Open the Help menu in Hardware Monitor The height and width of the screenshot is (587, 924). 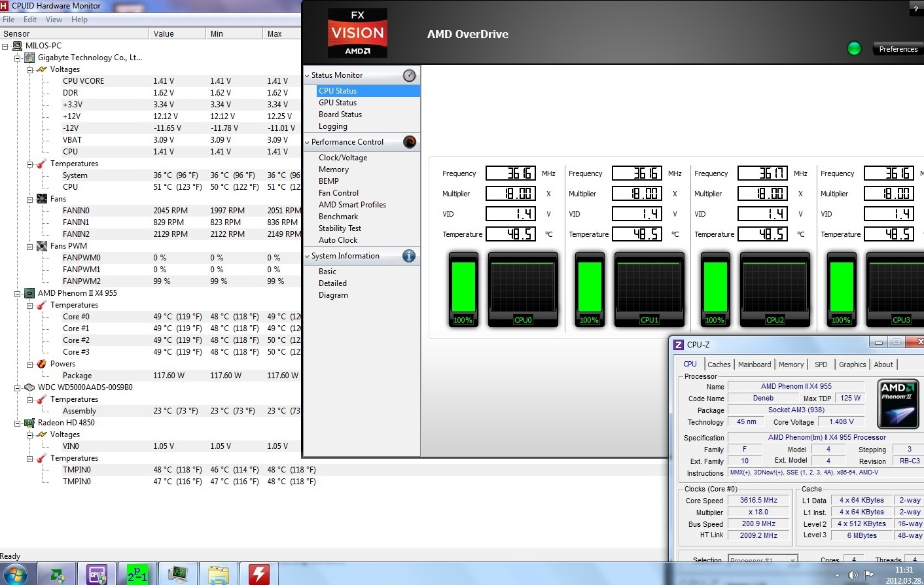(x=79, y=20)
